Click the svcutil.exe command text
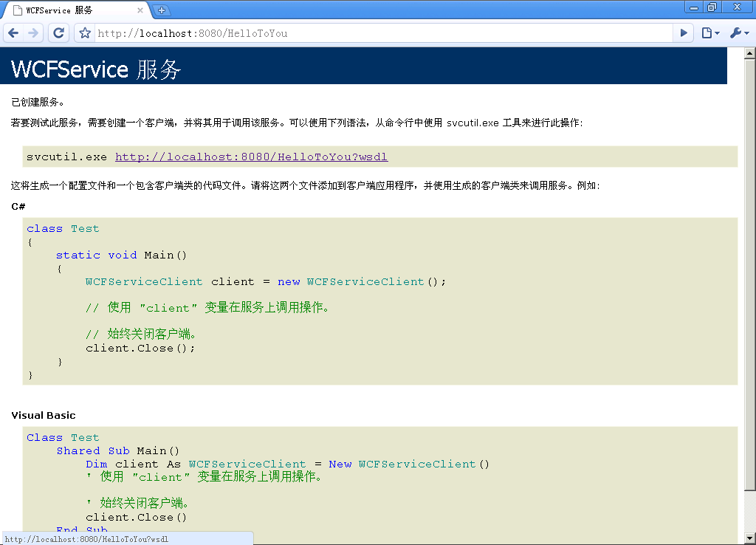 (66, 157)
